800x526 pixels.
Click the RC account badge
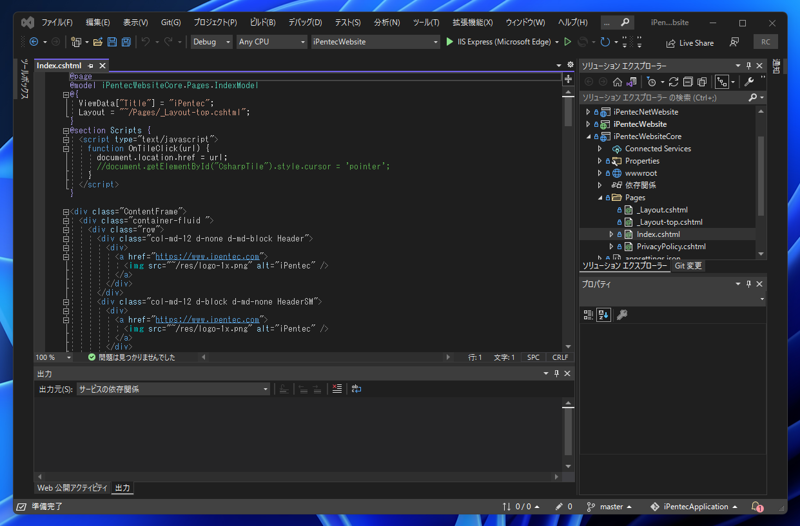pos(765,42)
